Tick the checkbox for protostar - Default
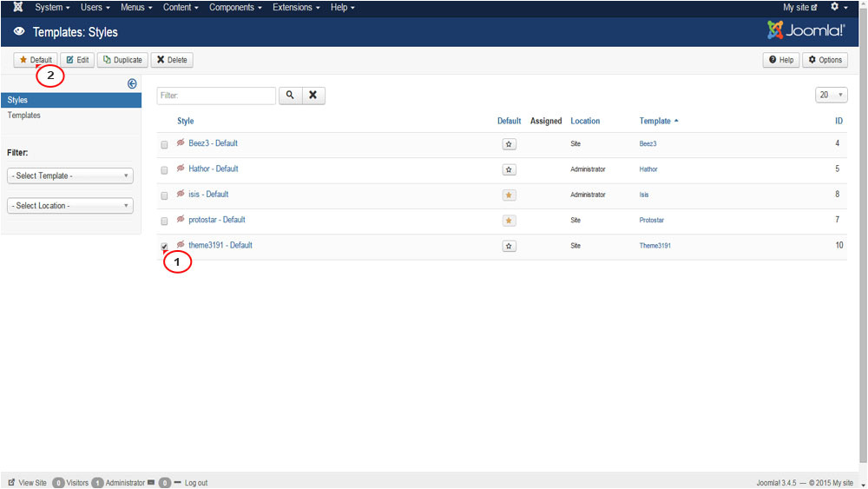This screenshot has width=868, height=489. coord(164,221)
